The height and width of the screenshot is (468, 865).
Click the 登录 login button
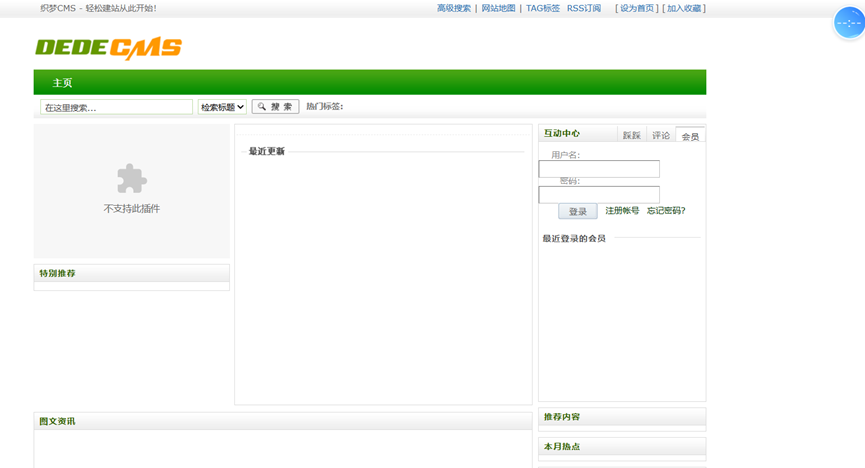pyautogui.click(x=578, y=211)
